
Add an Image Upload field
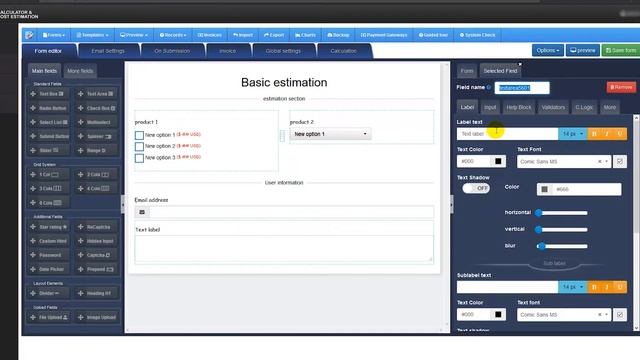pos(97,317)
